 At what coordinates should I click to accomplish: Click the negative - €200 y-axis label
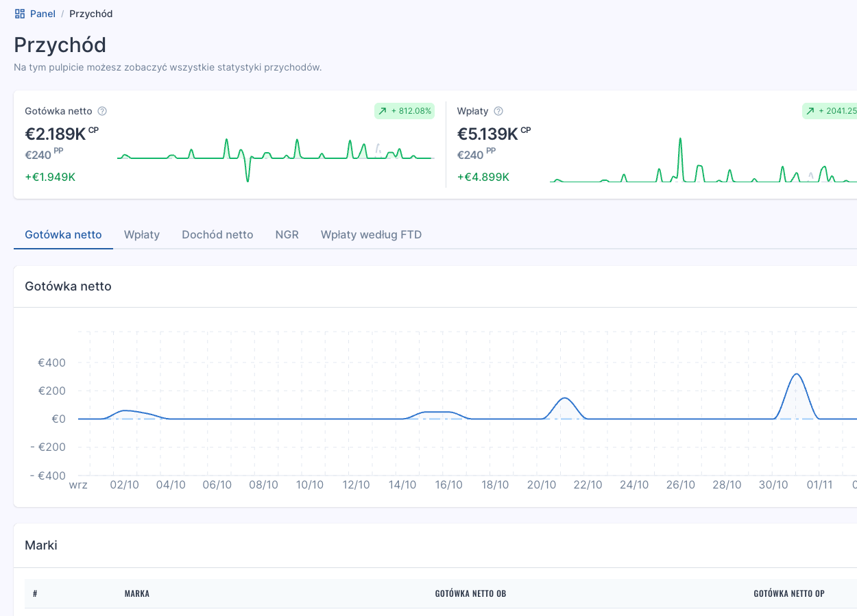tap(48, 447)
